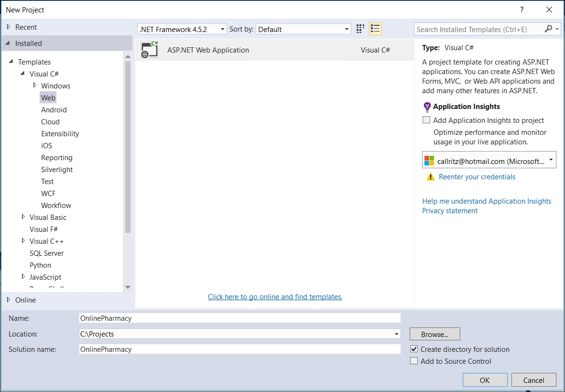Focus the Search Installed Templates box
This screenshot has height=392, width=565.
pyautogui.click(x=479, y=29)
